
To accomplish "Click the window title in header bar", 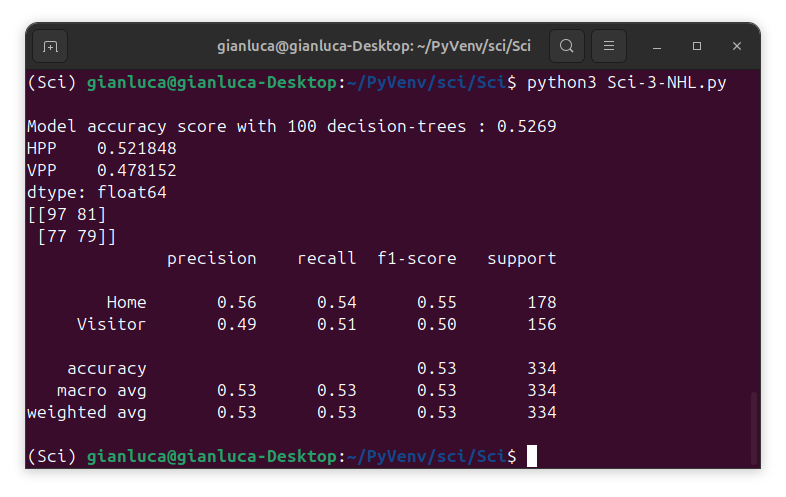I will [x=373, y=46].
